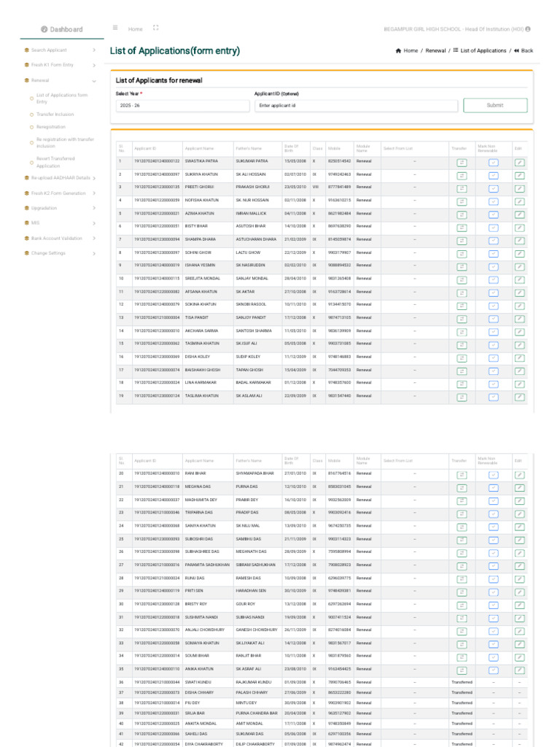Mark MADHUMITA DEY as non renewable
The width and height of the screenshot is (560, 747).
pyautogui.click(x=494, y=500)
